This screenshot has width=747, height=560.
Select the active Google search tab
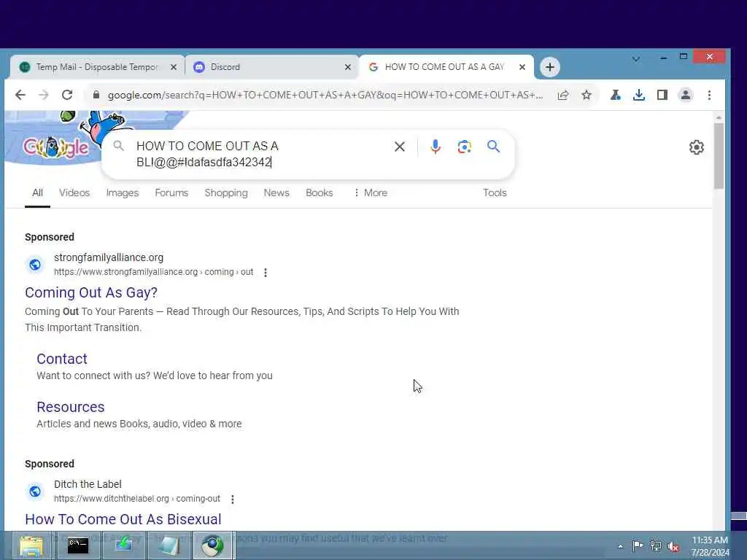pos(446,67)
